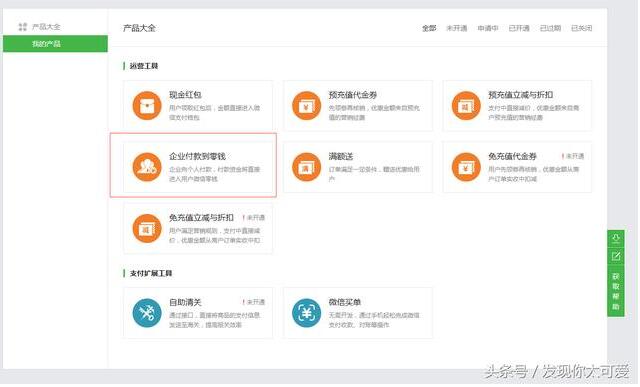Image resolution: width=640 pixels, height=387 pixels.
Task: Switch to the 申请中 filter tab
Action: [488, 28]
